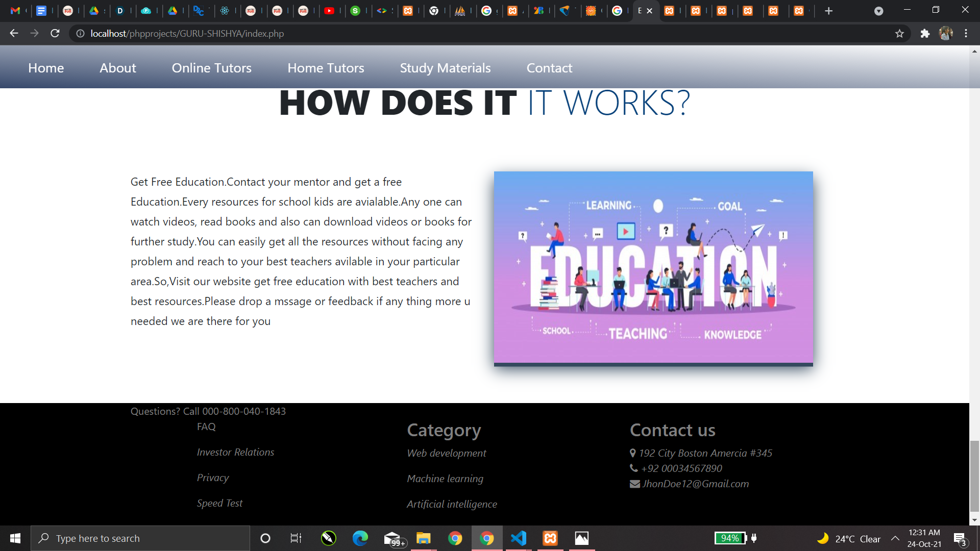Open the Gmail tab in the tab strip

pyautogui.click(x=15, y=11)
